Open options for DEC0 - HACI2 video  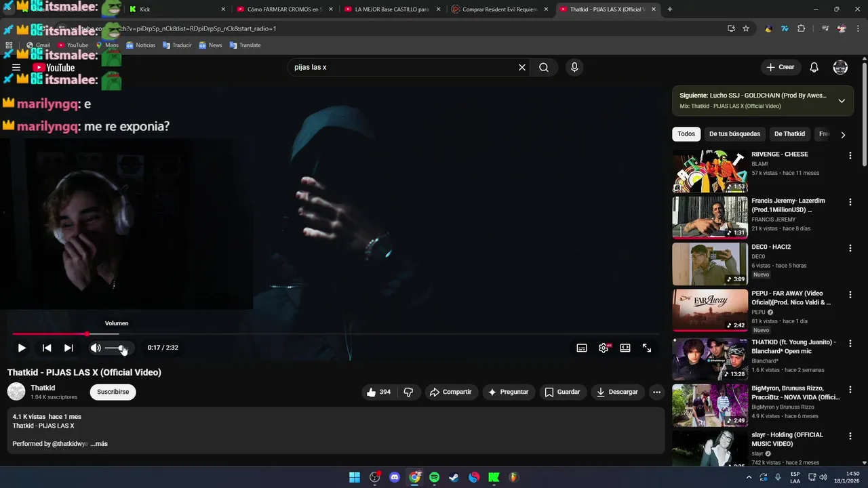[850, 248]
